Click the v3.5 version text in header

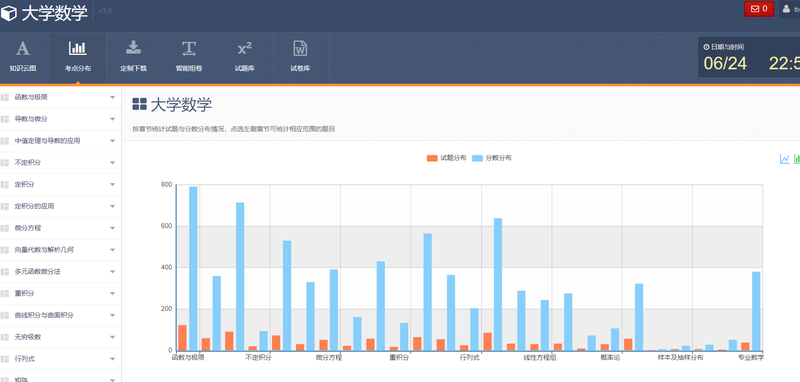click(x=105, y=11)
